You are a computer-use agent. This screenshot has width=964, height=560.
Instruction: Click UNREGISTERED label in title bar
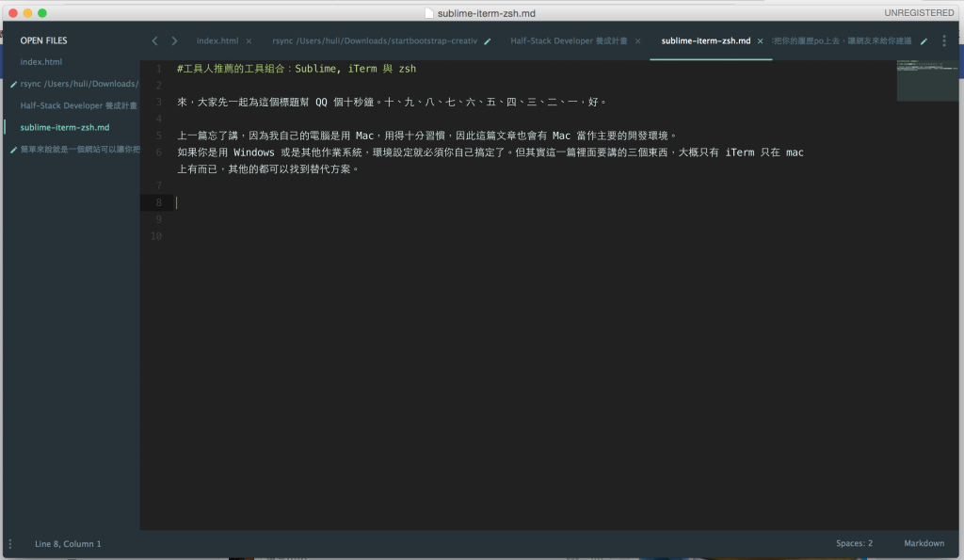(x=919, y=13)
